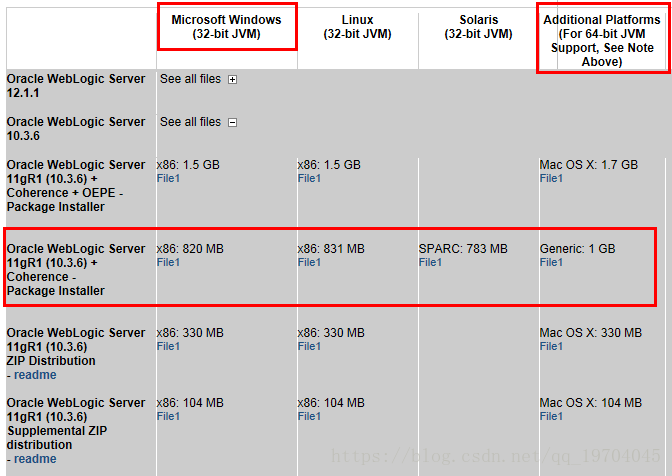Download Solaris SPARC 783 MB File1
Image resolution: width=672 pixels, height=476 pixels.
(430, 262)
